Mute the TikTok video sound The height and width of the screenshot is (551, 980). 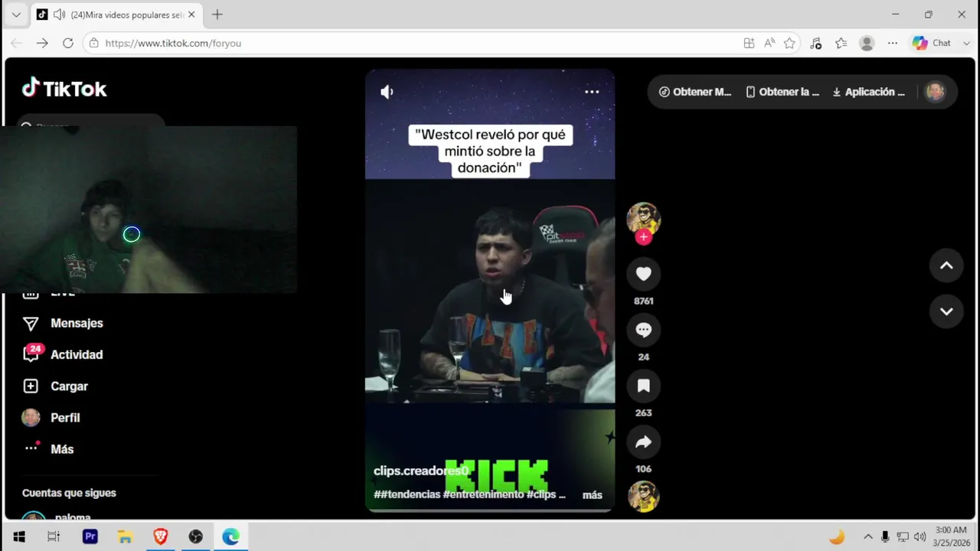387,92
